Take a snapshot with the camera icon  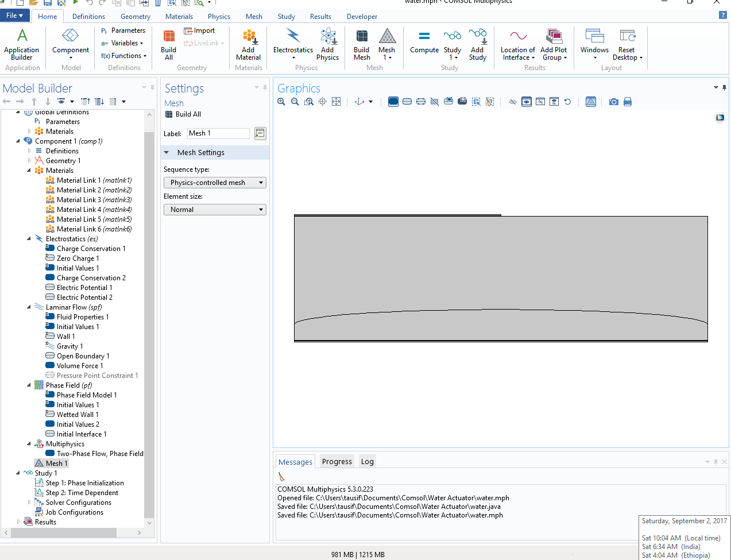[614, 102]
